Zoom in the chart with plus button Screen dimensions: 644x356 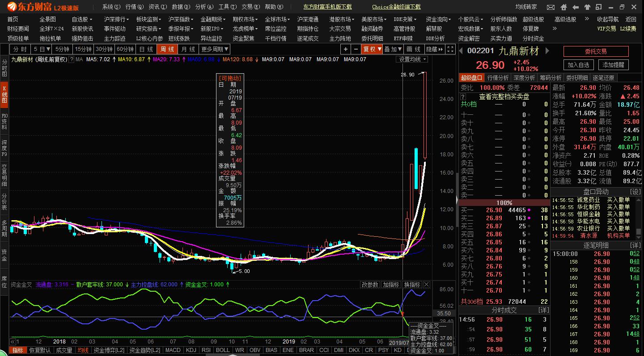[x=346, y=49]
